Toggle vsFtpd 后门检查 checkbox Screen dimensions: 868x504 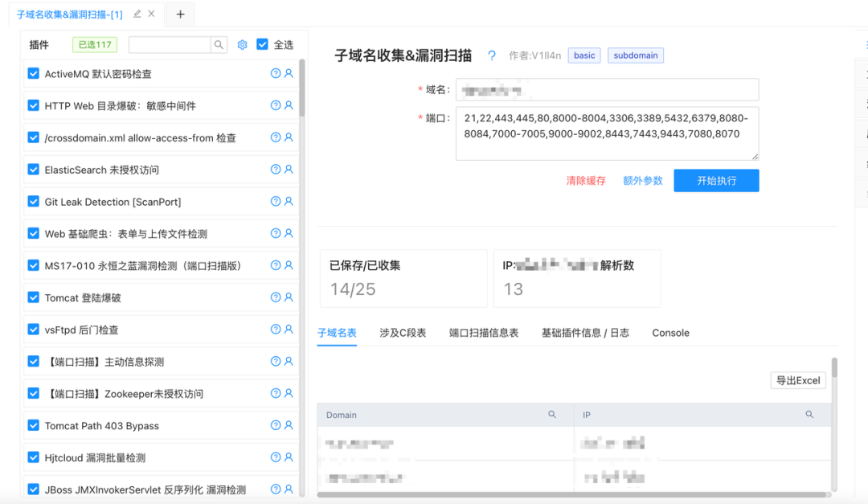tap(33, 330)
